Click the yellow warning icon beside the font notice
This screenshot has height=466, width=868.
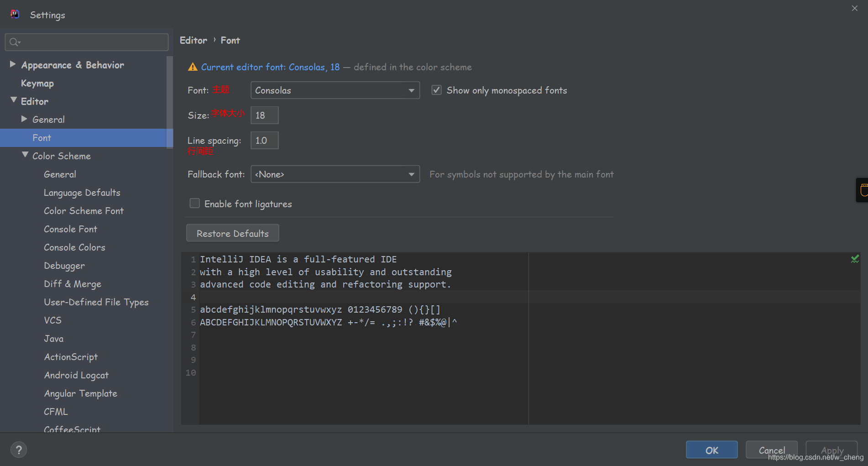click(193, 67)
